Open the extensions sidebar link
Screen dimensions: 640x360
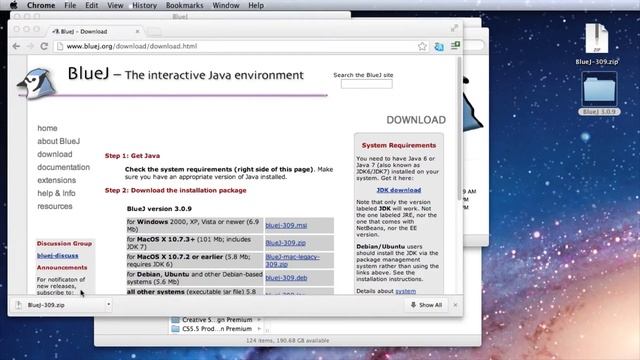56,180
